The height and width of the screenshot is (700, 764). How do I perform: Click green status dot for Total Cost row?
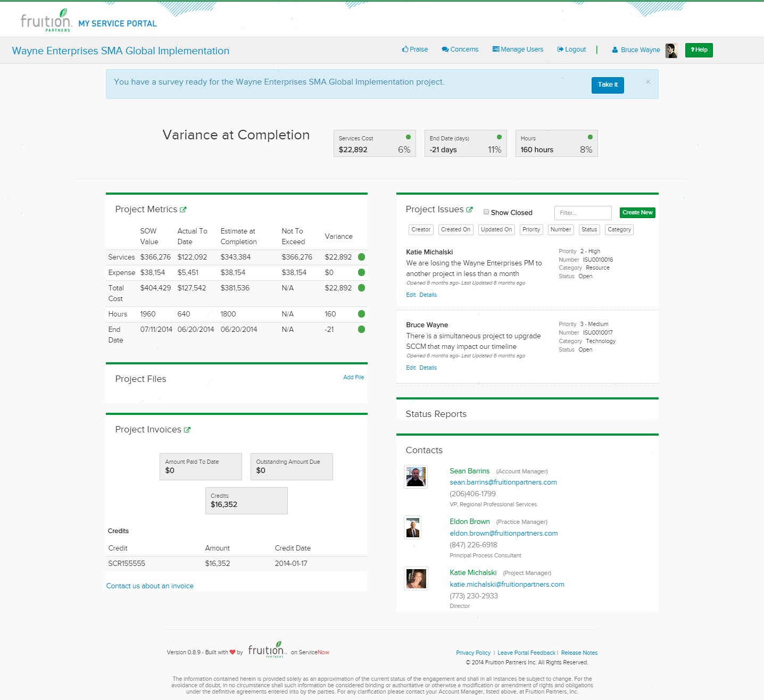pos(362,288)
